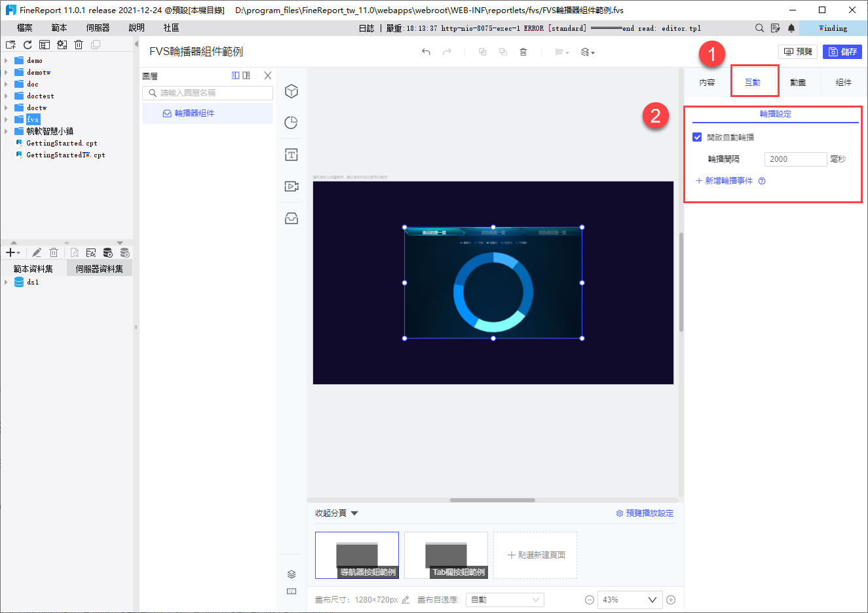Select the Tab欄按鈕範例 page thumbnail
This screenshot has width=868, height=613.
(x=446, y=555)
